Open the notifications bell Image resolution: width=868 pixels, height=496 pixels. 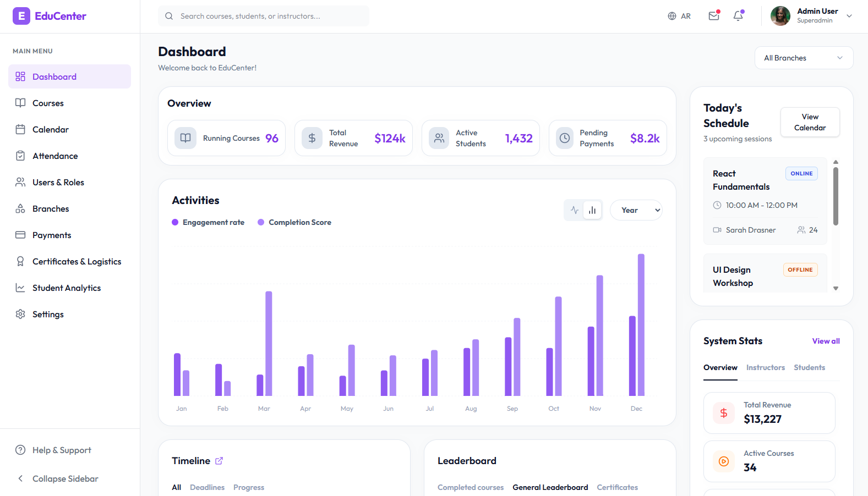(739, 16)
